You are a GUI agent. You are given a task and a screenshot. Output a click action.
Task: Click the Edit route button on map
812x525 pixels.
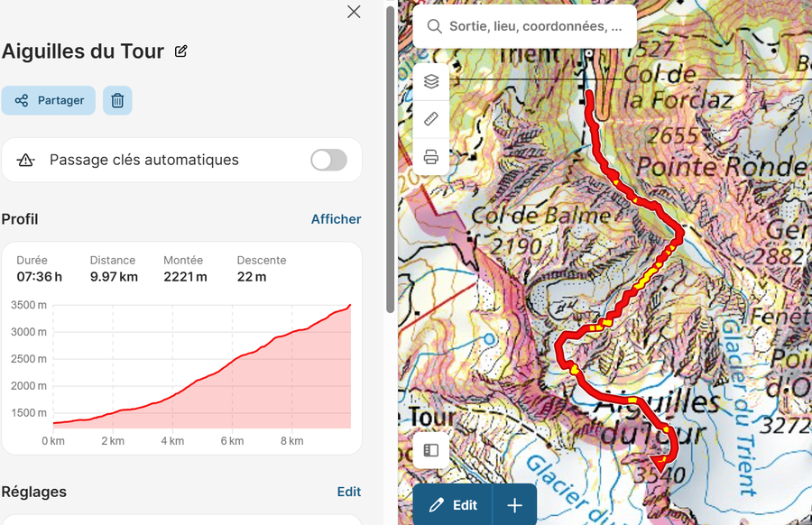coord(453,505)
